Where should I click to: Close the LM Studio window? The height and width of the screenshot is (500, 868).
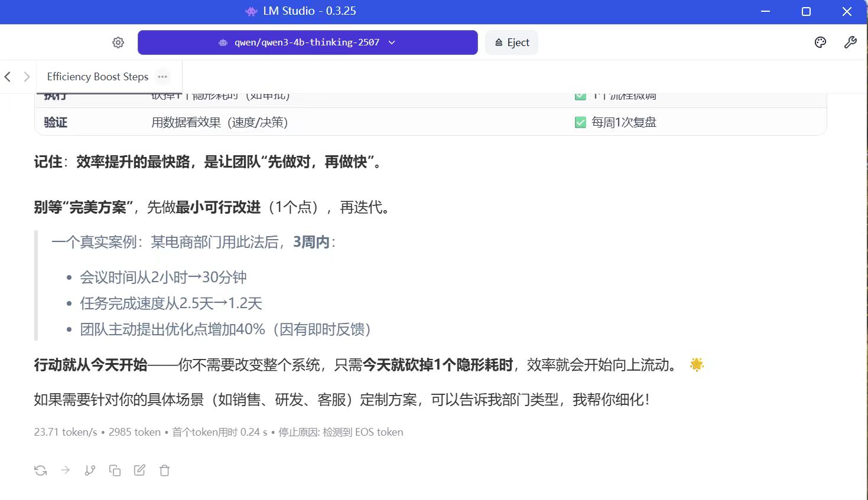(x=847, y=11)
